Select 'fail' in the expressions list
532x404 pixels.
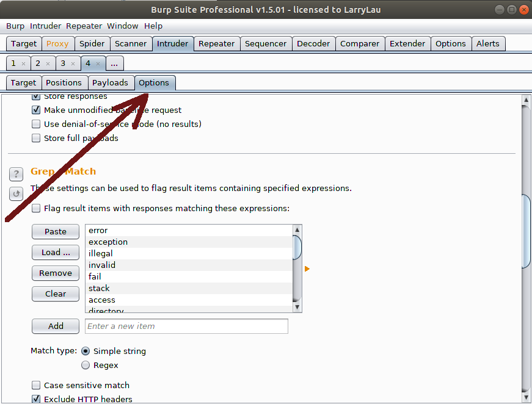(189, 276)
